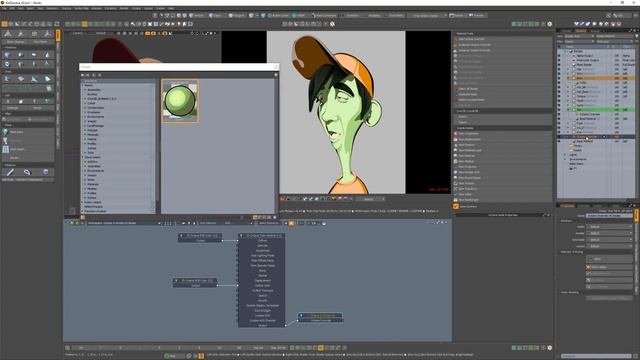Screen dimensions: 640x360
Task: Click the settings gear in the upper-right toolbar
Action: pos(550,24)
